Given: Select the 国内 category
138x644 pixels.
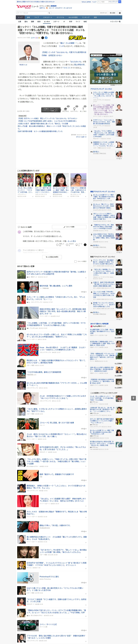Looking at the screenshot, I should pyautogui.click(x=26, y=21).
